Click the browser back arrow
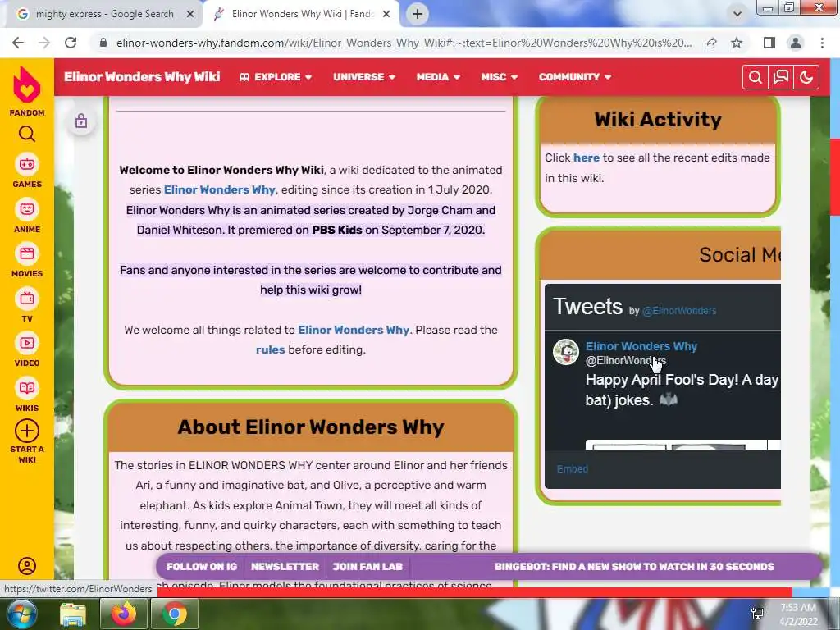840x630 pixels. (18, 43)
